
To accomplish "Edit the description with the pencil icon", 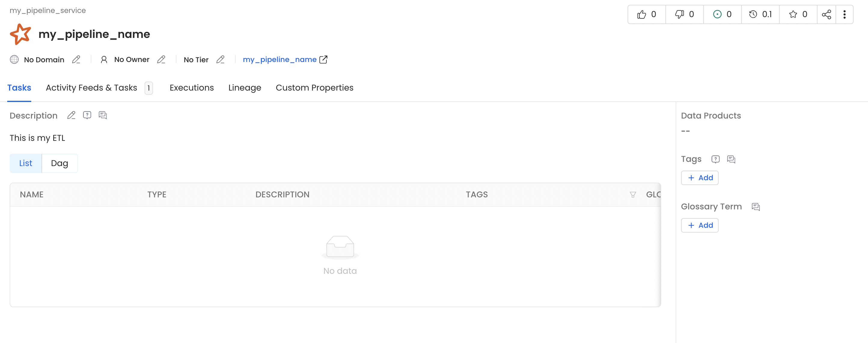I will pos(71,115).
